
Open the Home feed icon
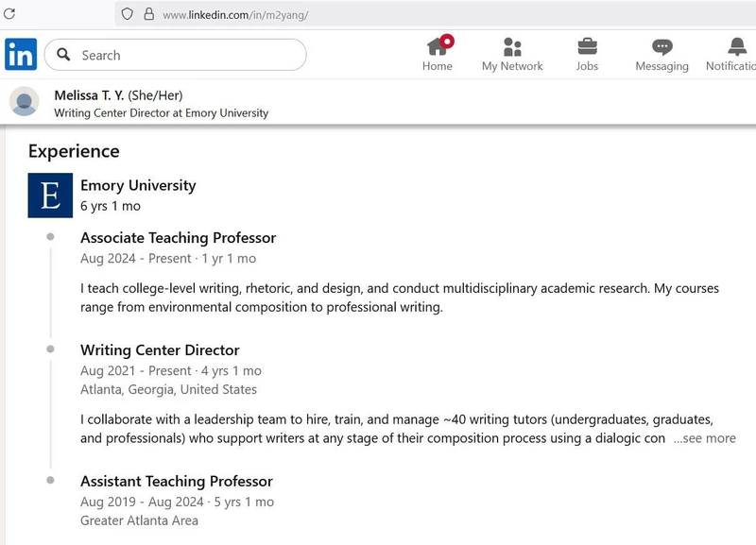[437, 46]
